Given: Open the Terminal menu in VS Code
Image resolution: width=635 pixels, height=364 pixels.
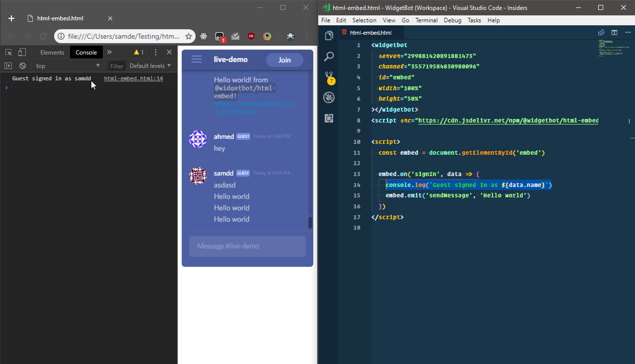Looking at the screenshot, I should point(426,20).
